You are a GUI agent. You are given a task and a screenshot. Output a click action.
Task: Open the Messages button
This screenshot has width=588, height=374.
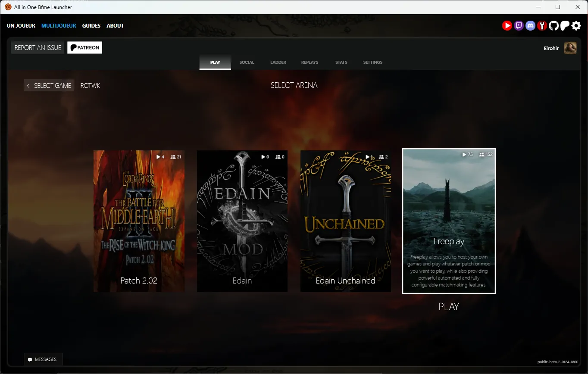click(43, 359)
